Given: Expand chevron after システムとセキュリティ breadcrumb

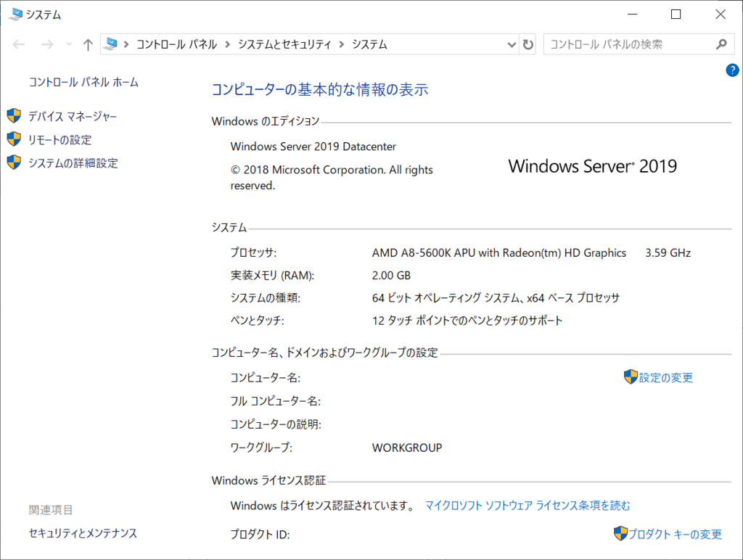Looking at the screenshot, I should click(x=341, y=44).
